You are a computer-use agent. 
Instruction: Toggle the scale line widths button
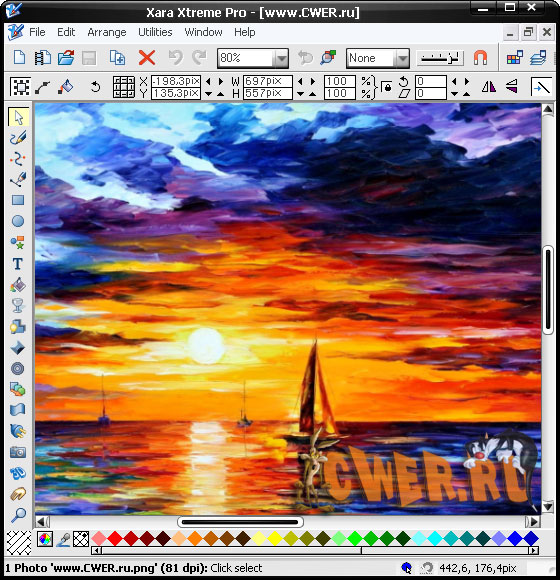coord(542,87)
